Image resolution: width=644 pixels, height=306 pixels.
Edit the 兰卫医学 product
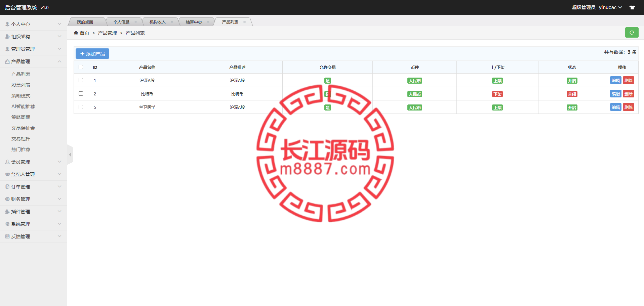(616, 107)
